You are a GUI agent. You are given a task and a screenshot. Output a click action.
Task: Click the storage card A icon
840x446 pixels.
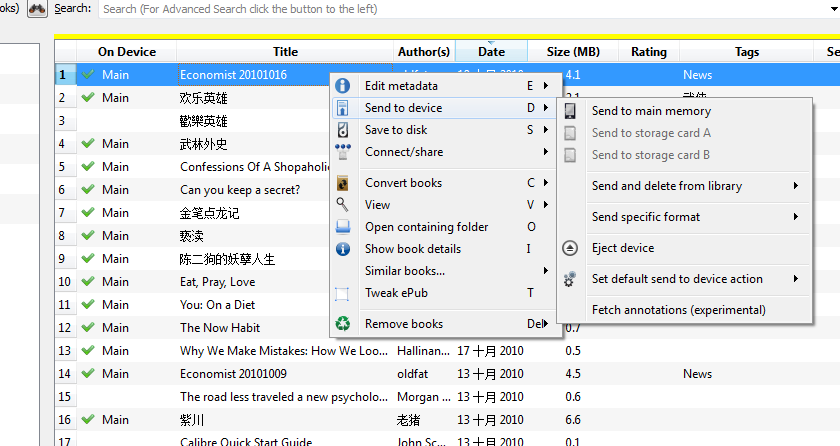[x=570, y=133]
